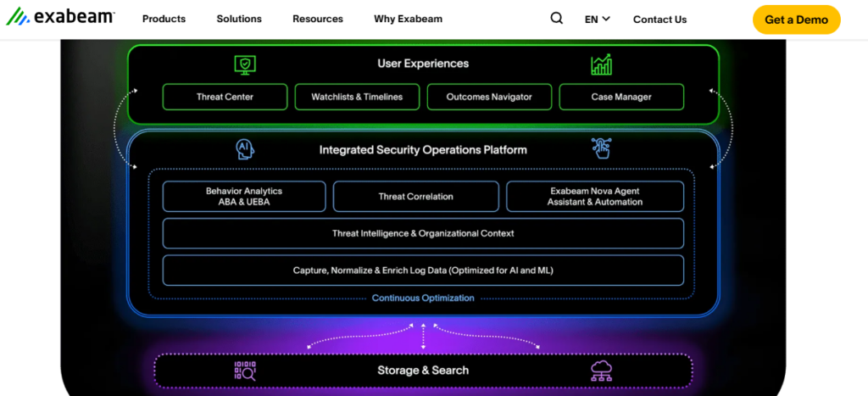
Task: Select the Case Manager box
Action: point(621,97)
